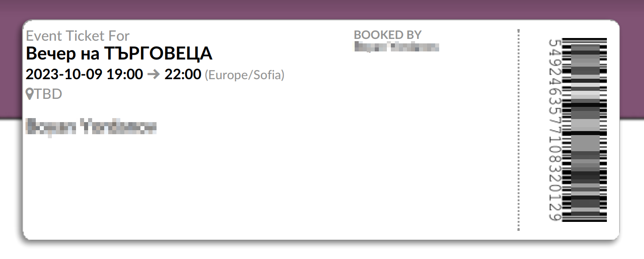Viewport: 644px width, 259px height.
Task: Click the dotted vertical ticket separator
Action: [518, 130]
